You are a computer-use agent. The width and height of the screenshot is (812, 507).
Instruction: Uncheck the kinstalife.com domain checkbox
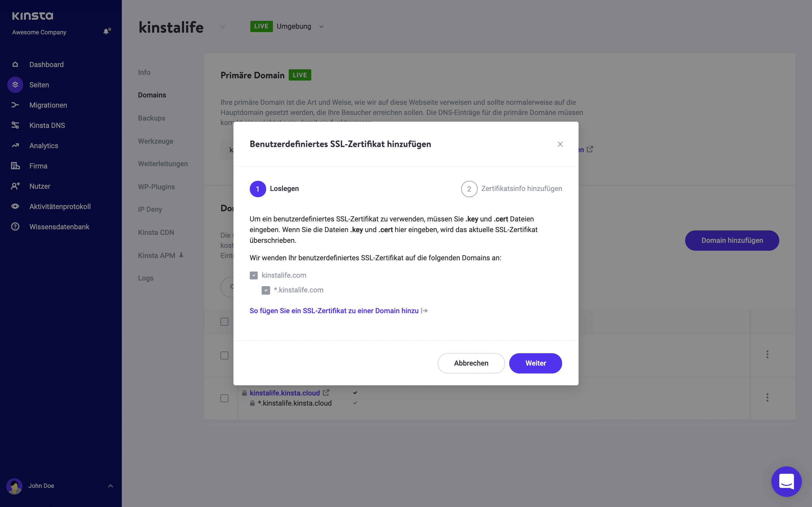coord(254,275)
